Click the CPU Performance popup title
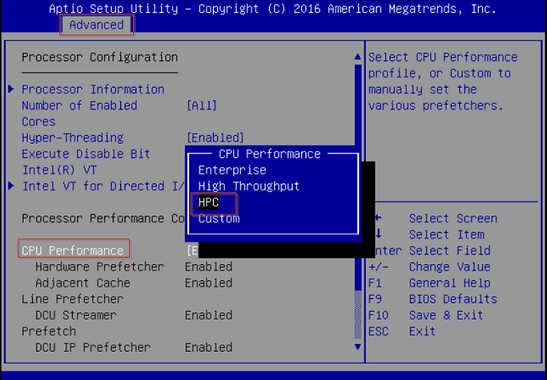 point(269,154)
